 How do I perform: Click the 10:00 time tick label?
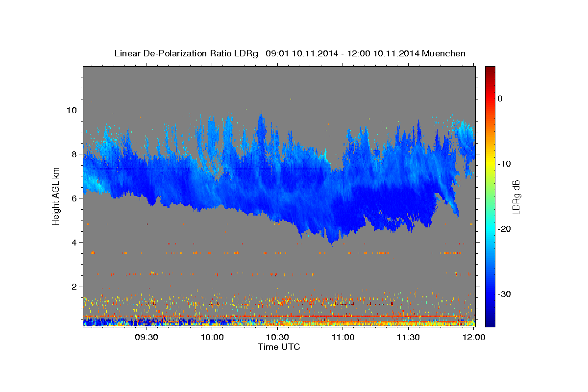(x=212, y=338)
